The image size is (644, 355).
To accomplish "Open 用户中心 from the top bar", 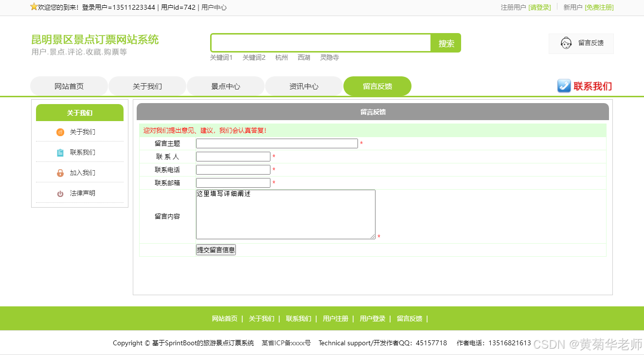I will pos(215,7).
